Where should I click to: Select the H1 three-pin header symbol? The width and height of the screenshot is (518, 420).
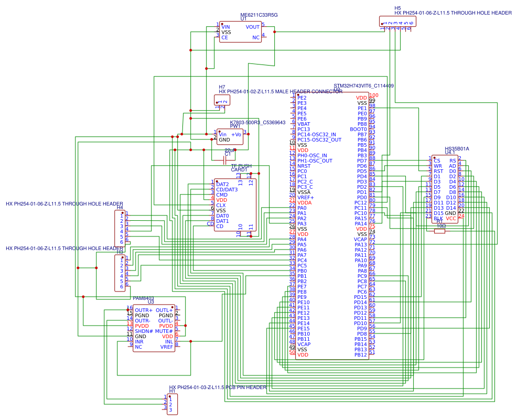[x=172, y=404]
